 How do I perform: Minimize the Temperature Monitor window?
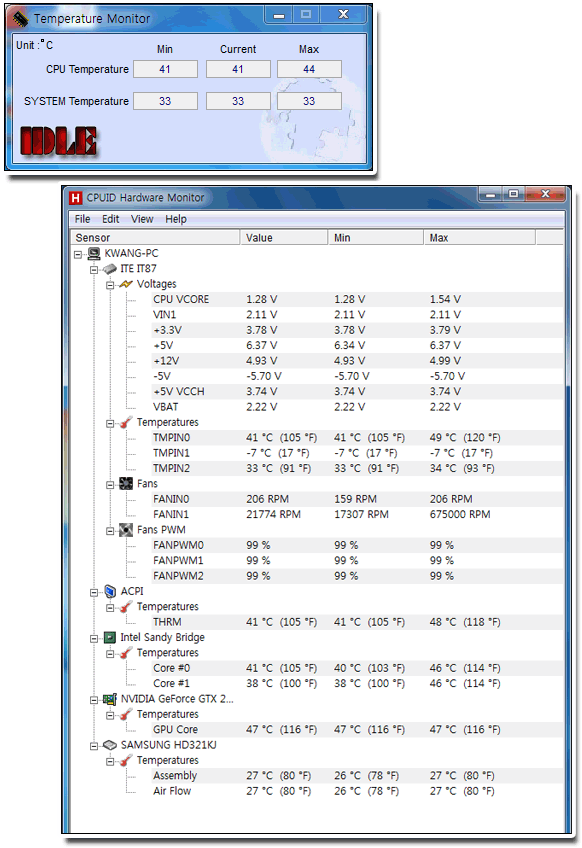point(279,15)
